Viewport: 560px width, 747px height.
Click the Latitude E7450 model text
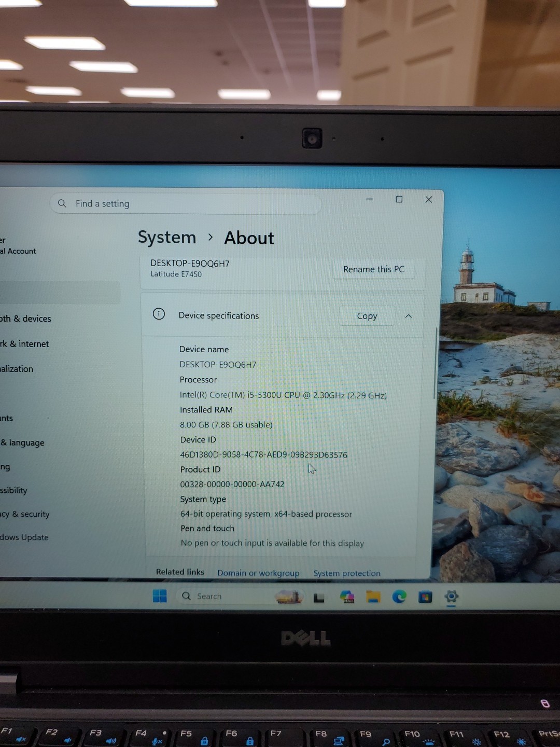pyautogui.click(x=176, y=274)
